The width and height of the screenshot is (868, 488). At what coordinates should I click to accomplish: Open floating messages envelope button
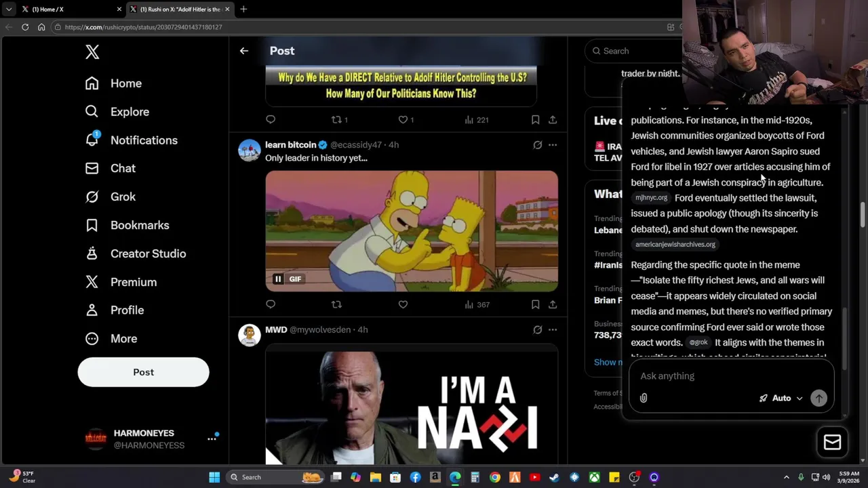[x=832, y=443]
